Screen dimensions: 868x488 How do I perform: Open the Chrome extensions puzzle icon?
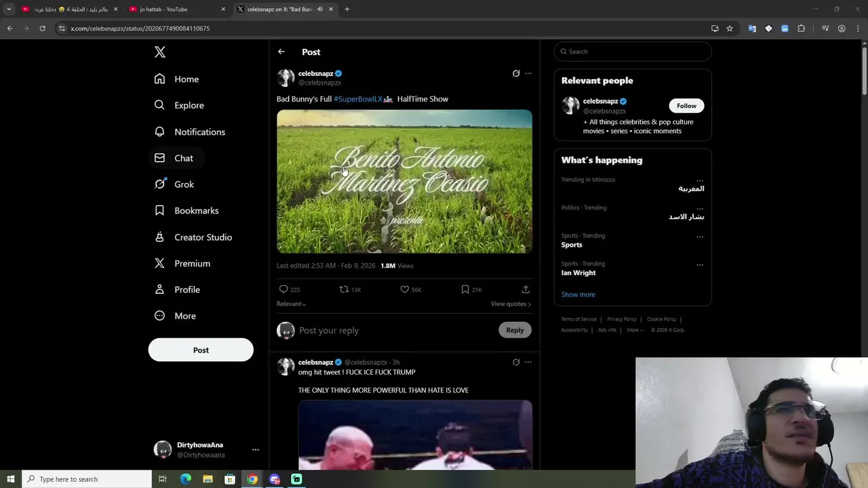(802, 28)
